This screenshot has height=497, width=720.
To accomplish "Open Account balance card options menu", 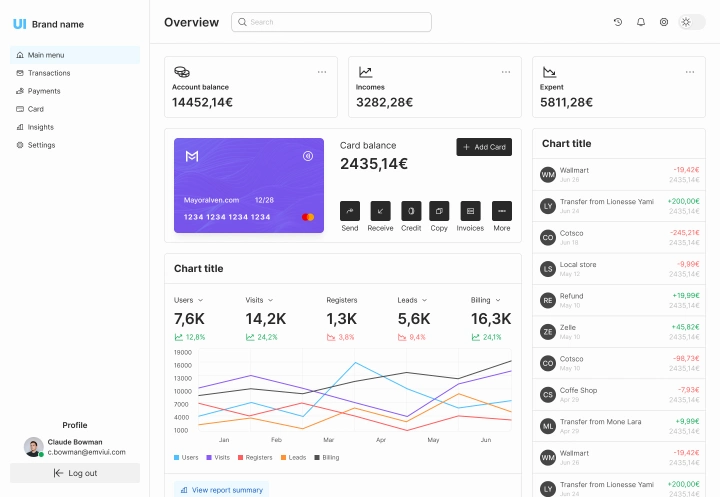I will pyautogui.click(x=322, y=72).
